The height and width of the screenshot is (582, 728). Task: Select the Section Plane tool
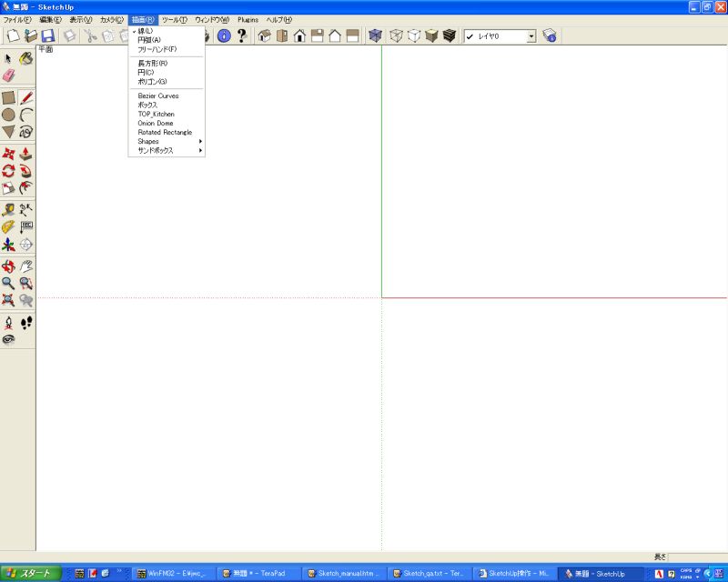[26, 244]
